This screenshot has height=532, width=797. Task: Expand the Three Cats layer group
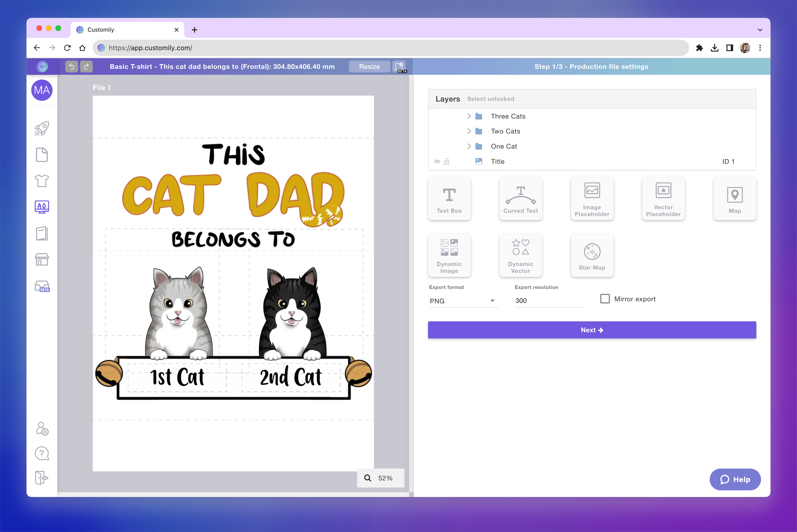pos(469,116)
